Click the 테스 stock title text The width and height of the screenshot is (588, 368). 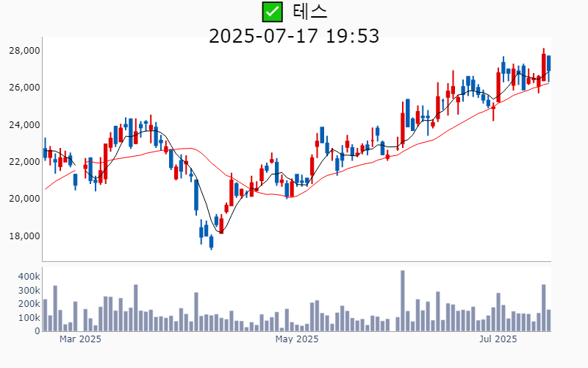click(309, 12)
